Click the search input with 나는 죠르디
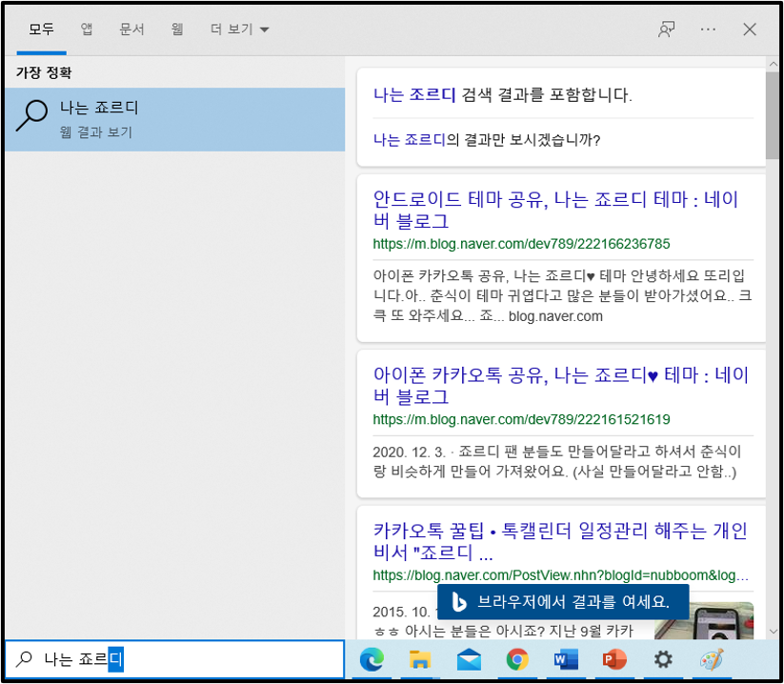This screenshot has width=784, height=684. [175, 659]
